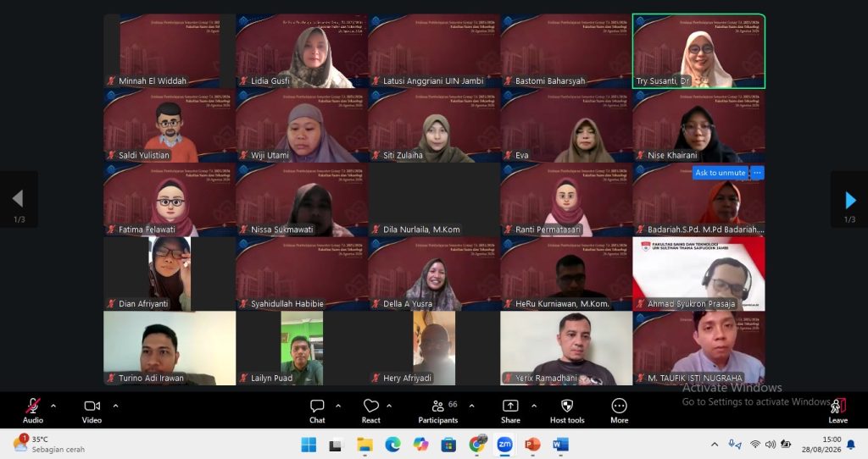The image size is (868, 459).
Task: Open notifications bell in tray
Action: click(851, 444)
